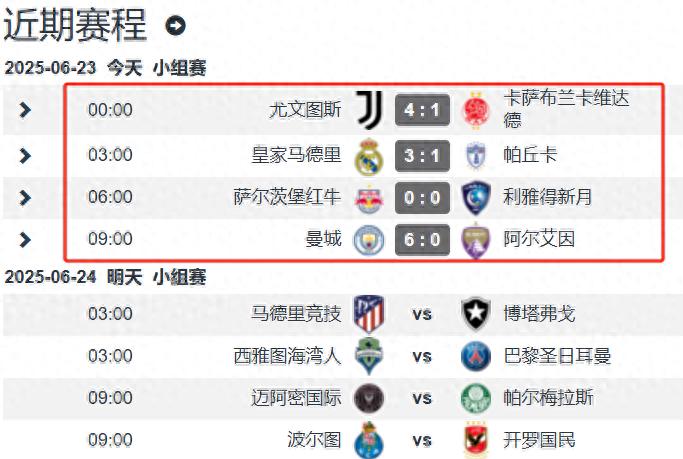The image size is (683, 459).
Task: Expand the 03:00 Real Madrid match row
Action: (x=25, y=155)
